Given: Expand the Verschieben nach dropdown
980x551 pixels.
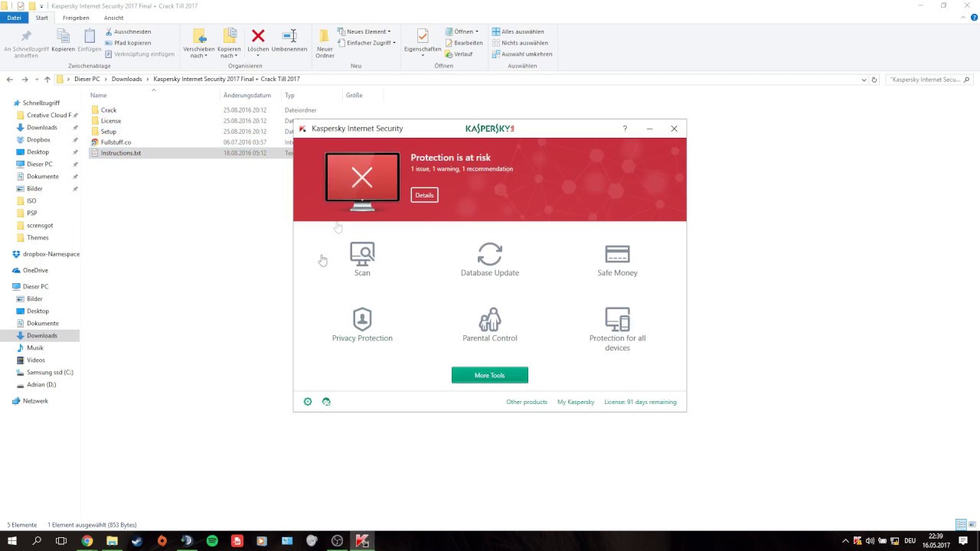Looking at the screenshot, I should 199,56.
